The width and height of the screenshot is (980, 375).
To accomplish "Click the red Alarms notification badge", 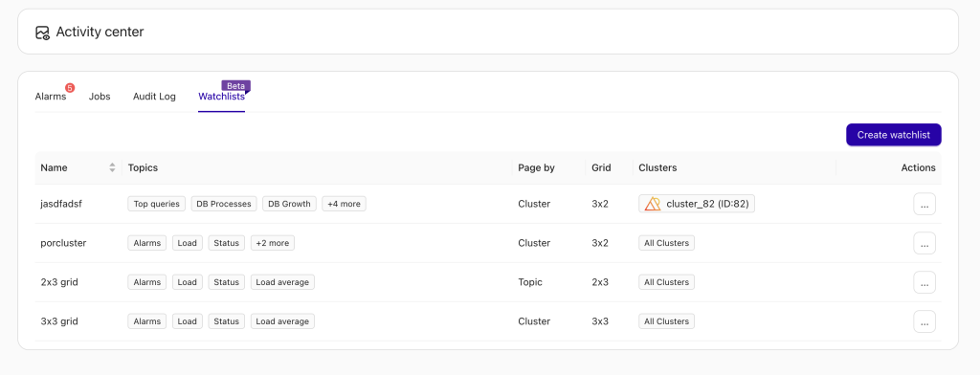I will pos(70,88).
